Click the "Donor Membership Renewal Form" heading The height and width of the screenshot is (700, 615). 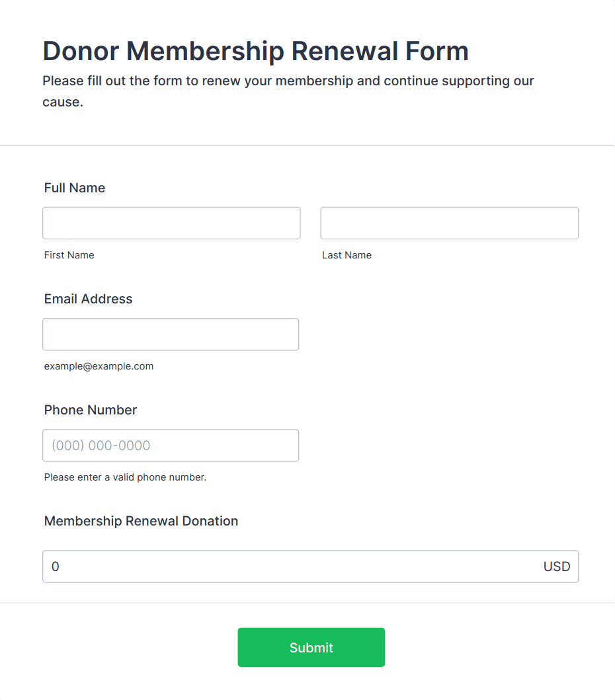(255, 51)
